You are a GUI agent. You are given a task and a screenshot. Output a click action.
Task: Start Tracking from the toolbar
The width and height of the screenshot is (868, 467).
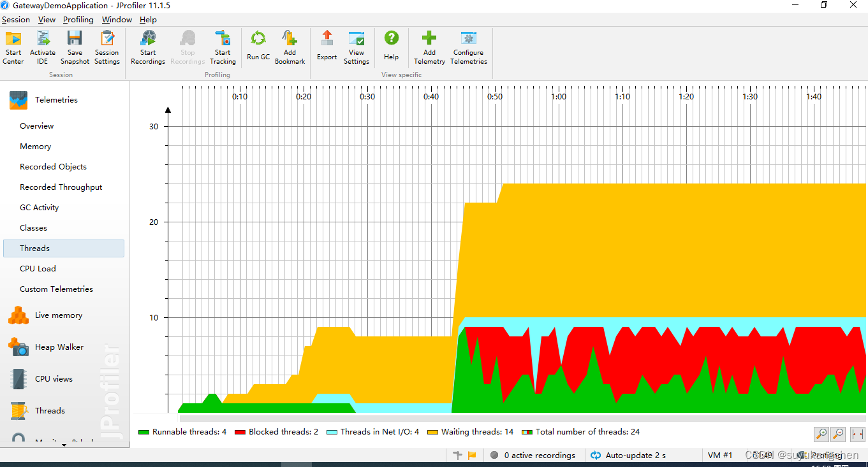click(223, 48)
